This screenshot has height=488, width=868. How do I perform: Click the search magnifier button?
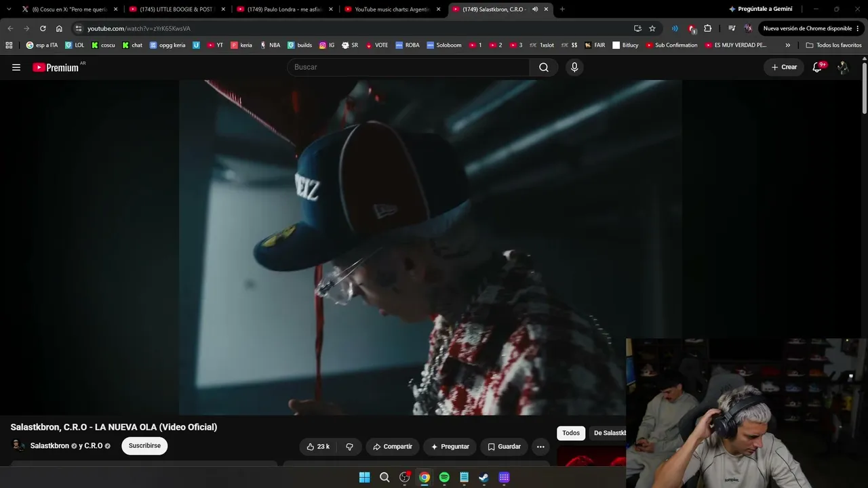(x=544, y=67)
